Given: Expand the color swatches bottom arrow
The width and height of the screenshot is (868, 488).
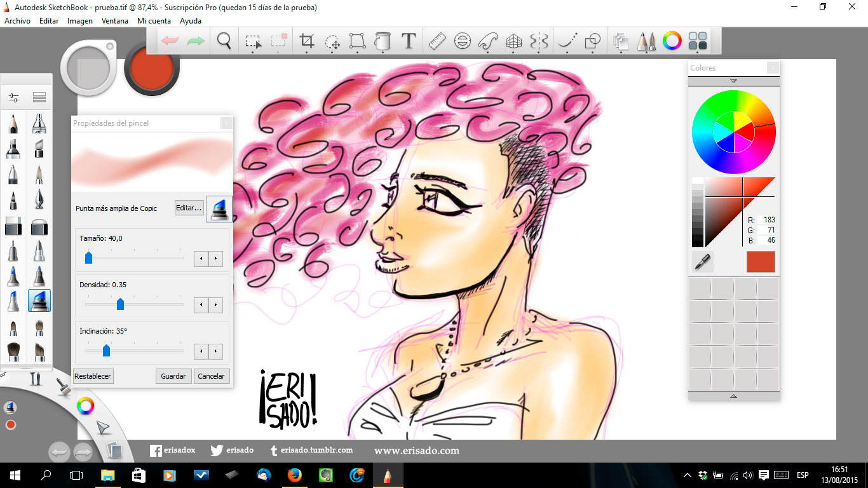Looking at the screenshot, I should (x=733, y=396).
